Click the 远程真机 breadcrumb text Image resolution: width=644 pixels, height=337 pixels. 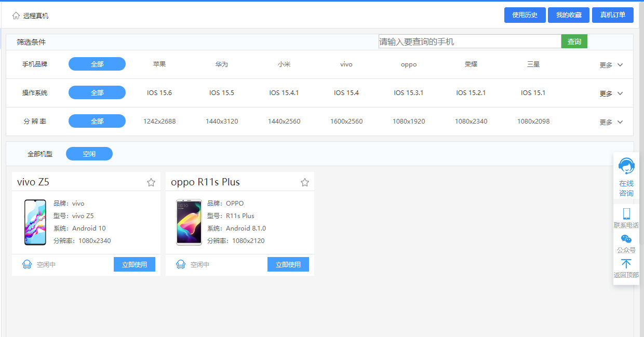(36, 16)
